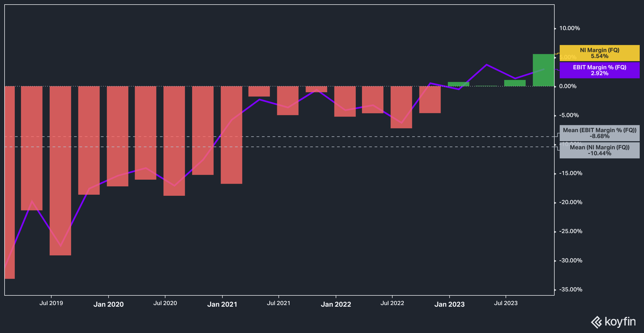The height and width of the screenshot is (333, 644).
Task: Click the Jul 2023 x-axis label
Action: point(506,303)
